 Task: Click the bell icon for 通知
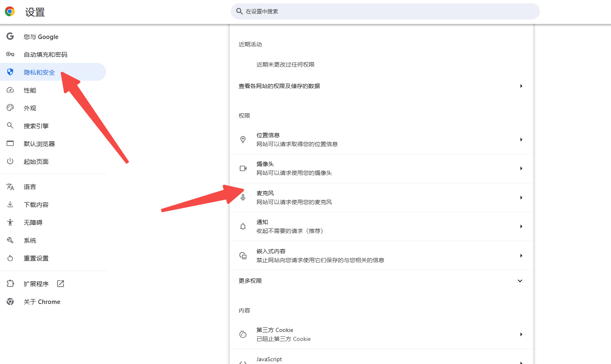243,226
